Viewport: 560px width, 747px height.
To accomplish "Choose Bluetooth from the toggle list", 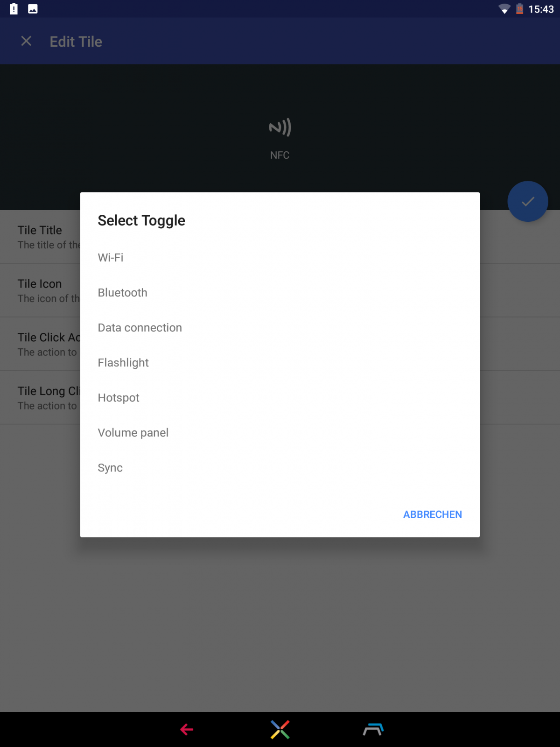I will [x=280, y=293].
